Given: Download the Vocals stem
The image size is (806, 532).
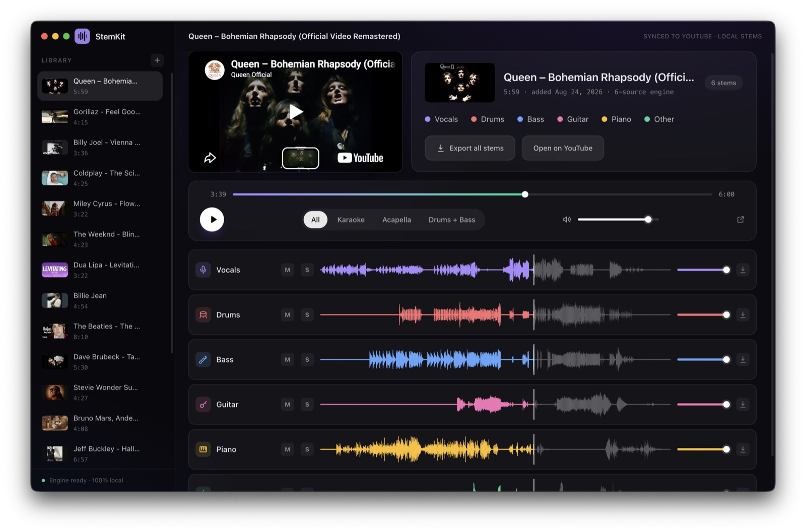Looking at the screenshot, I should (743, 270).
